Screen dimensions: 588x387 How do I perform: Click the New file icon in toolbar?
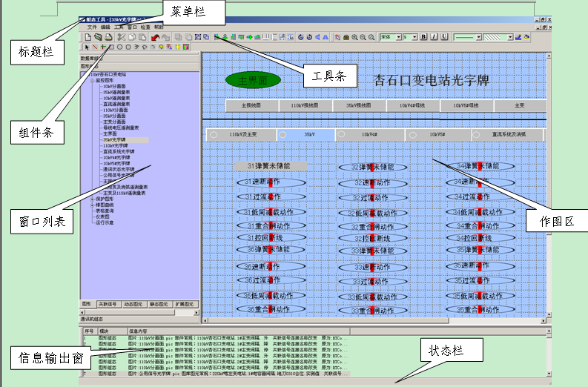pyautogui.click(x=88, y=37)
